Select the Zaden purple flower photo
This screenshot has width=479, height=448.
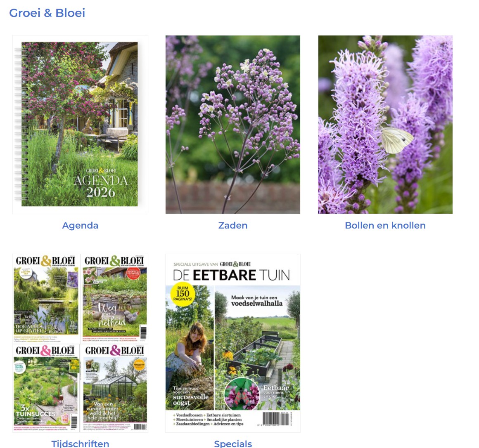tap(233, 125)
